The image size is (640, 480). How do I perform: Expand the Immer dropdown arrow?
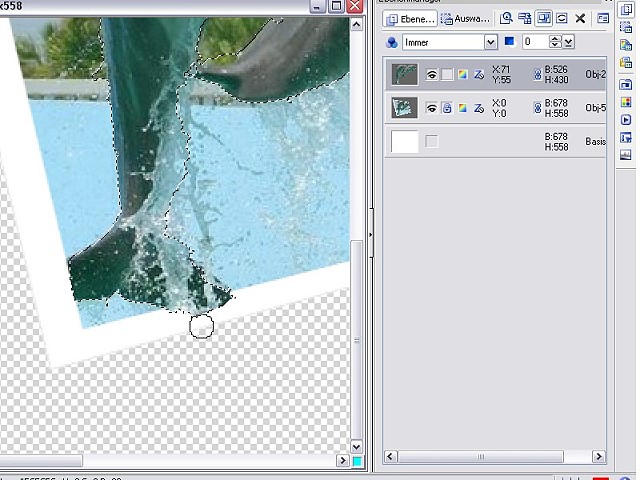tap(491, 42)
